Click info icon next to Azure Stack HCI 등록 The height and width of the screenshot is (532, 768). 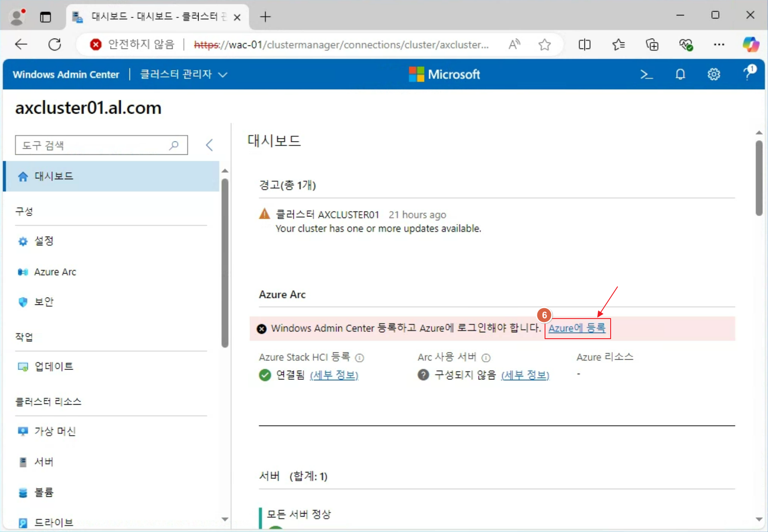click(360, 358)
